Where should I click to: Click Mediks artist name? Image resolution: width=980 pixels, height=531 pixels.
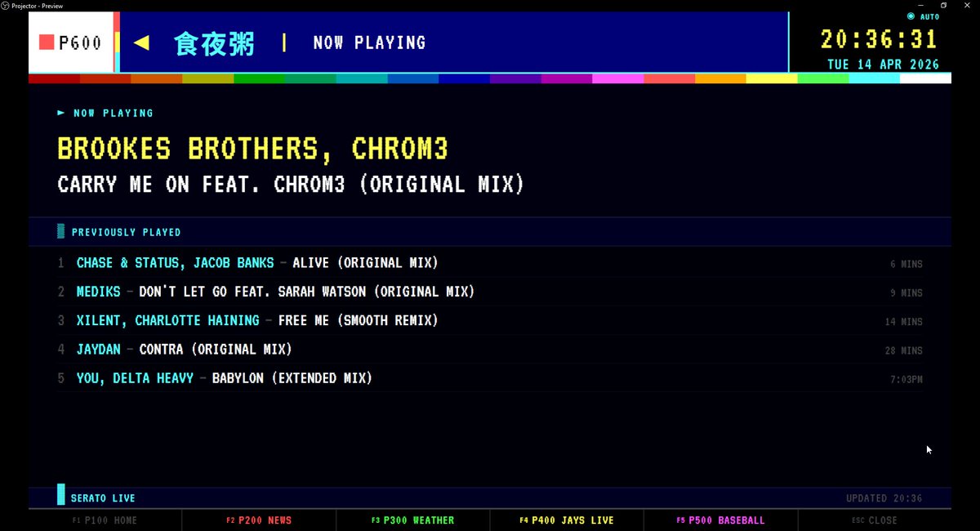pyautogui.click(x=98, y=292)
